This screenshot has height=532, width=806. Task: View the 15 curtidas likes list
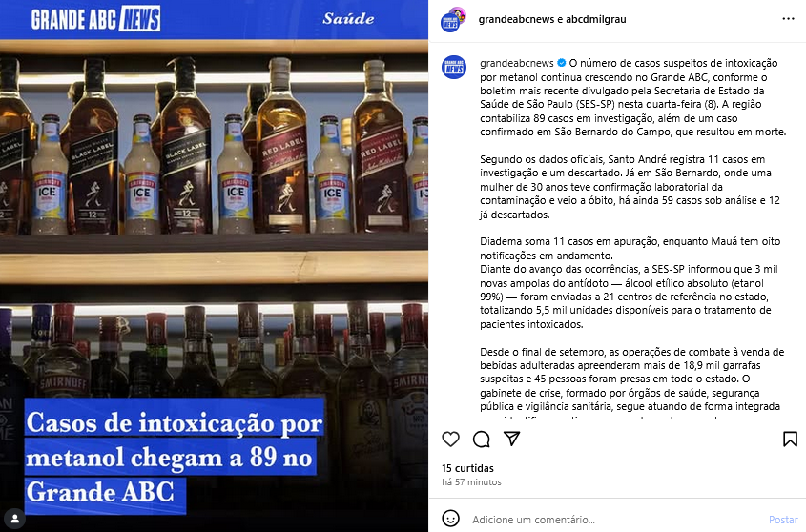[x=467, y=468]
